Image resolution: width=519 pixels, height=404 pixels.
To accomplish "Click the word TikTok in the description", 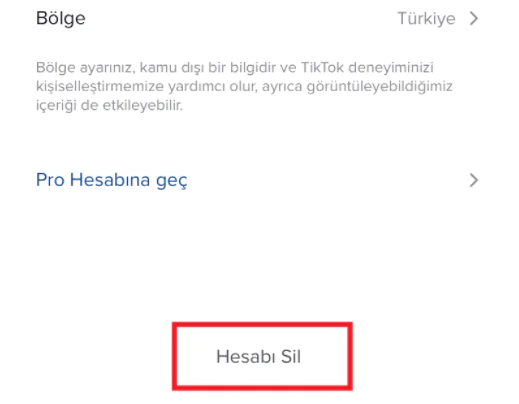I will (x=322, y=67).
